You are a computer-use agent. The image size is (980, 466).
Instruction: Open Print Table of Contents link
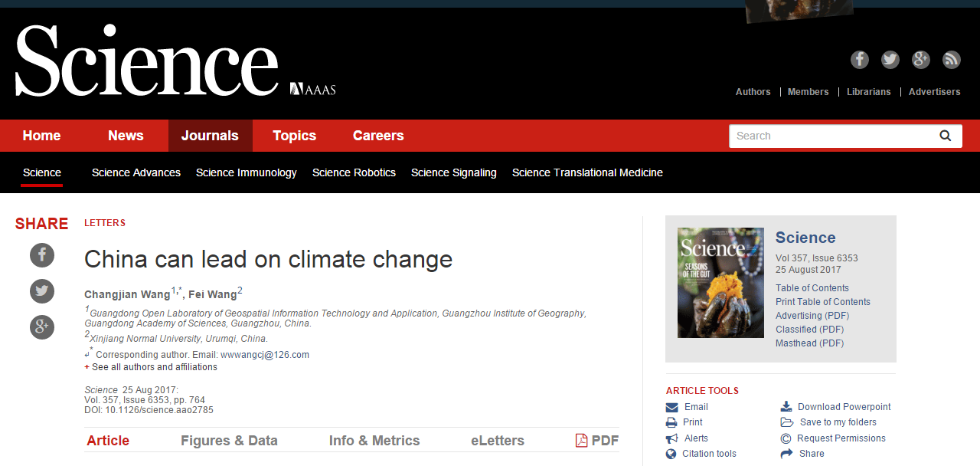(823, 302)
